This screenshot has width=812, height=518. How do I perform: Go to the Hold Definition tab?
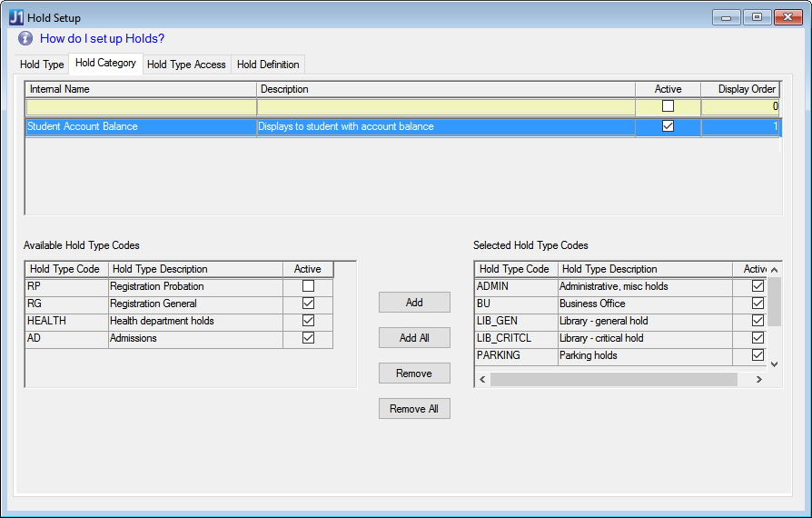(x=268, y=65)
